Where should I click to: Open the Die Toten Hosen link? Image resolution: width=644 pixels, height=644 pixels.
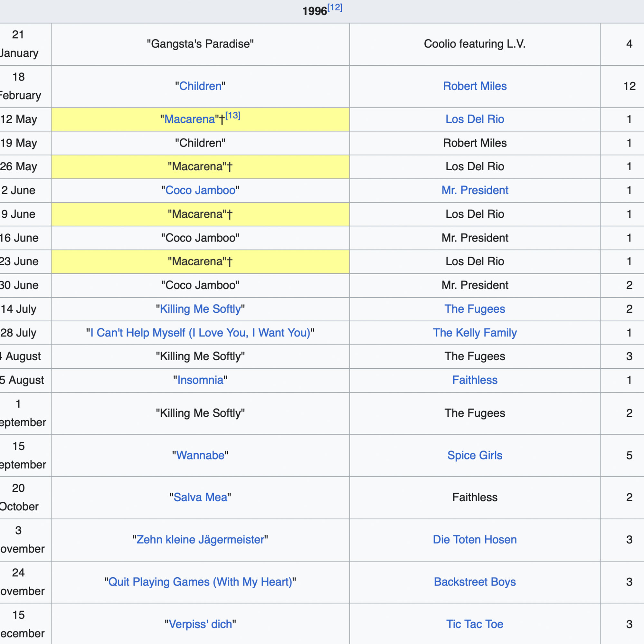pos(475,539)
